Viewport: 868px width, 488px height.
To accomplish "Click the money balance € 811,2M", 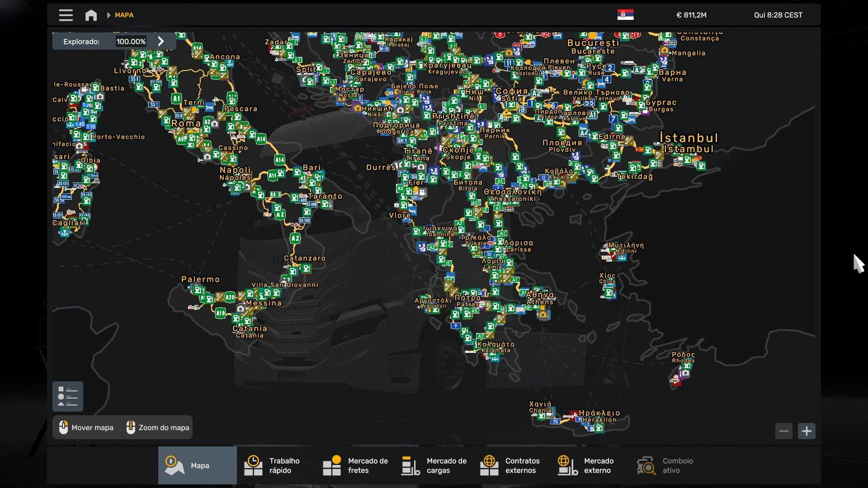I will pyautogui.click(x=691, y=15).
